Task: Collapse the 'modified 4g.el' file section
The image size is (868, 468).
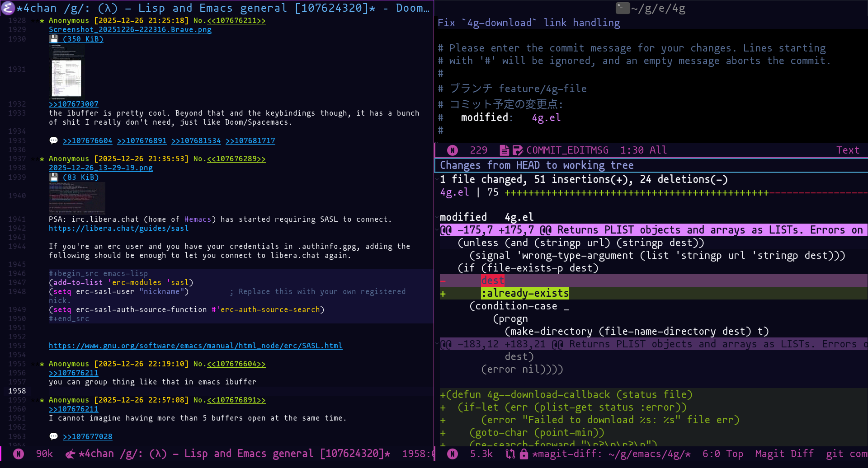Action: click(x=437, y=217)
